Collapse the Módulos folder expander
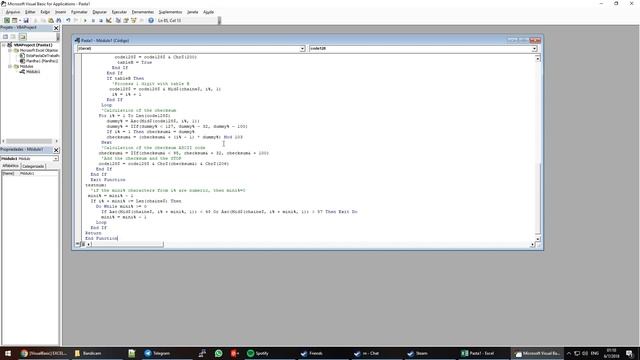Screen dimensions: 640x360 coord(10,66)
